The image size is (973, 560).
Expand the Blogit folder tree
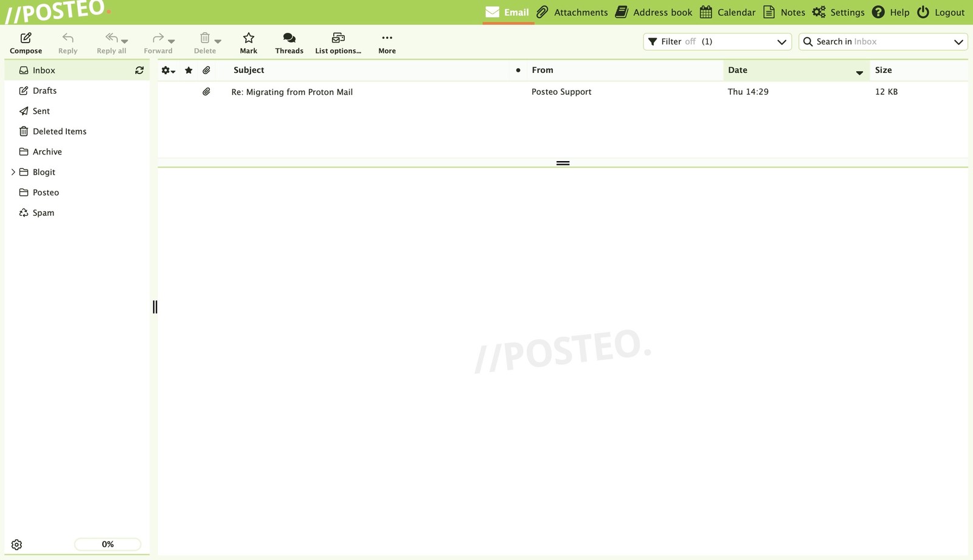tap(13, 172)
